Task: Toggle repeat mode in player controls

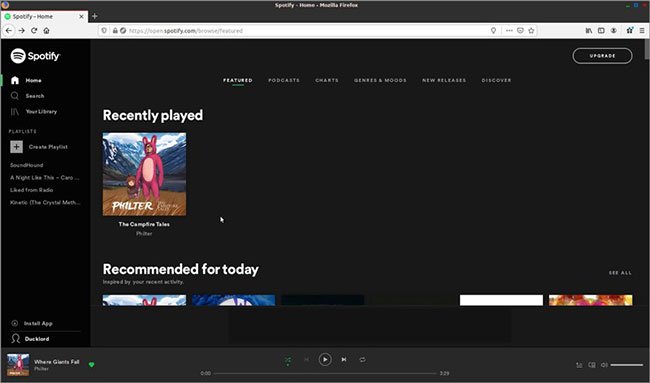Action: tap(362, 359)
